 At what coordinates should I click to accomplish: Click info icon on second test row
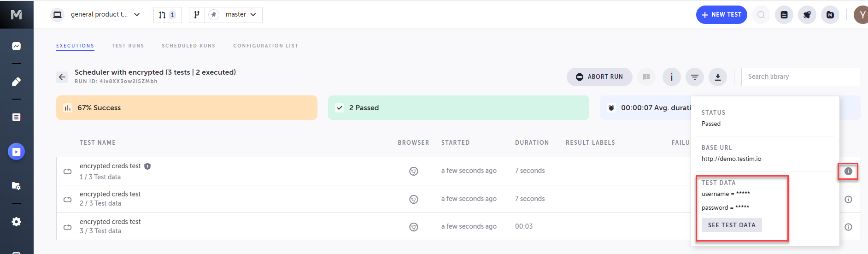pos(848,199)
